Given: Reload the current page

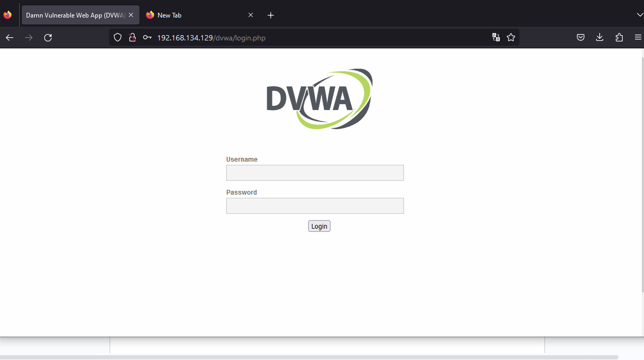Looking at the screenshot, I should (48, 37).
